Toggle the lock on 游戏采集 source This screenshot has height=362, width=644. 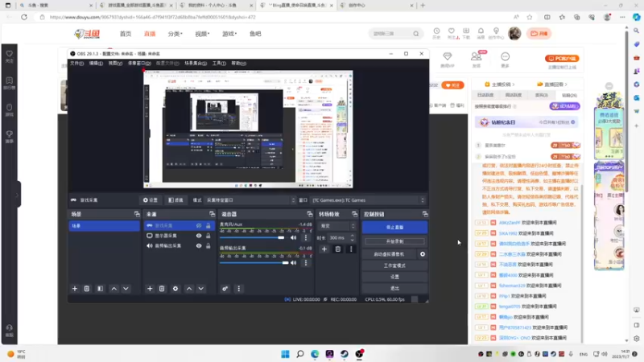pos(208,226)
